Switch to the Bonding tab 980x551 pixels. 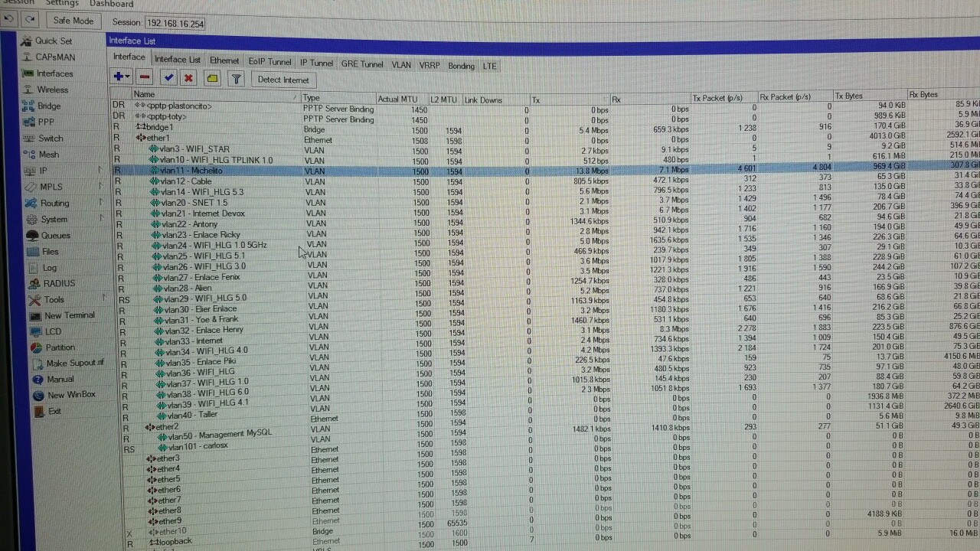(x=461, y=67)
